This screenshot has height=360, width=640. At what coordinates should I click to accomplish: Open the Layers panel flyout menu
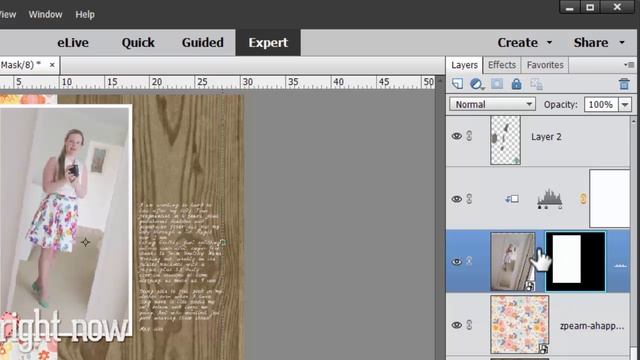(629, 65)
